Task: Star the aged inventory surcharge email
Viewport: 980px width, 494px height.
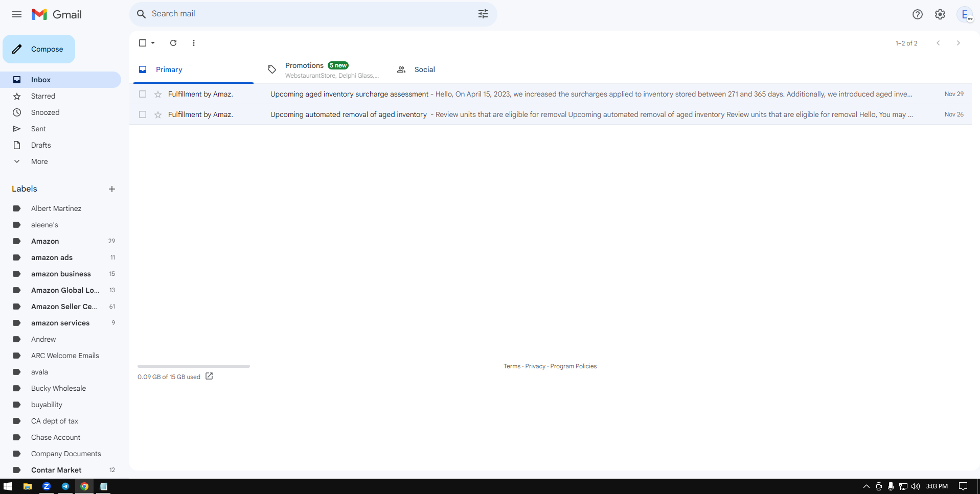Action: coord(158,94)
